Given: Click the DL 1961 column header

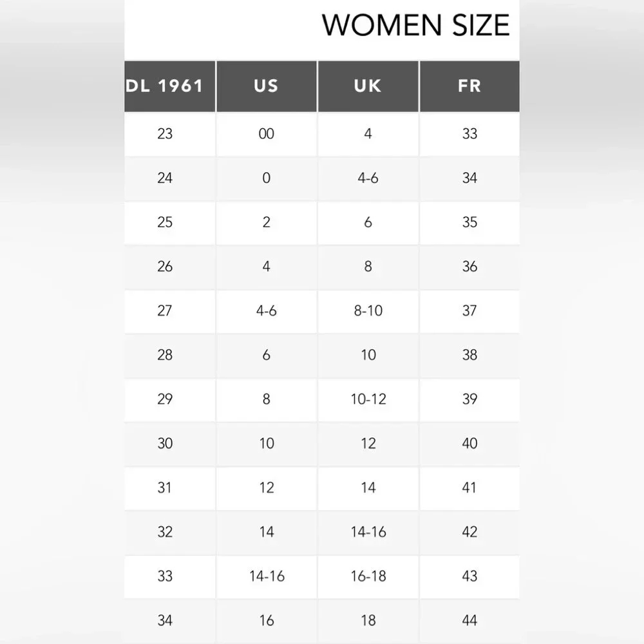Looking at the screenshot, I should pyautogui.click(x=169, y=86).
